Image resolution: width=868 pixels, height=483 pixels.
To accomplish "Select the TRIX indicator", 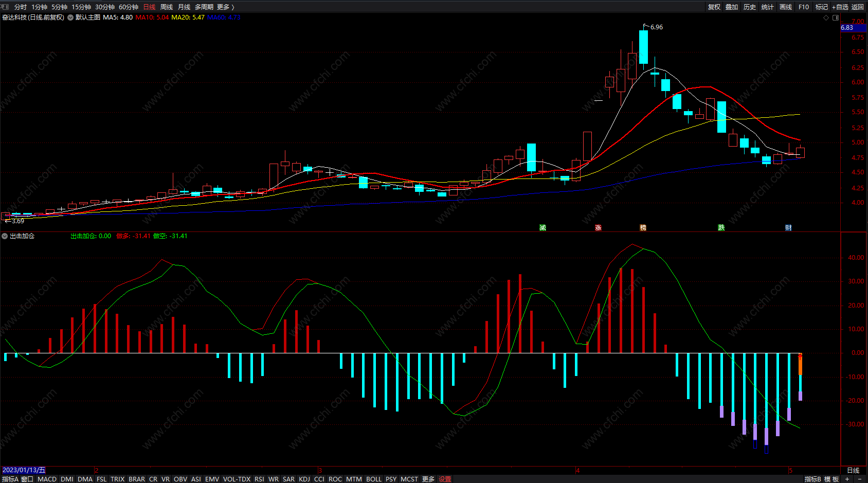I will 118,479.
